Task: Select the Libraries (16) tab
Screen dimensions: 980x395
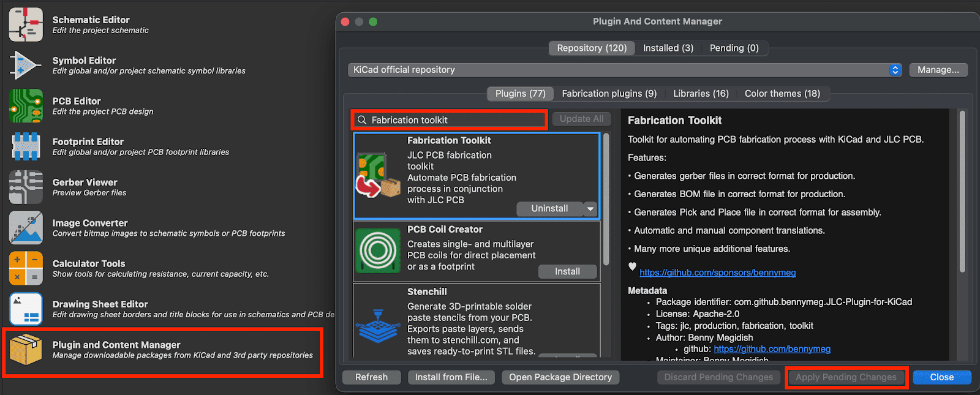Action: (x=701, y=94)
